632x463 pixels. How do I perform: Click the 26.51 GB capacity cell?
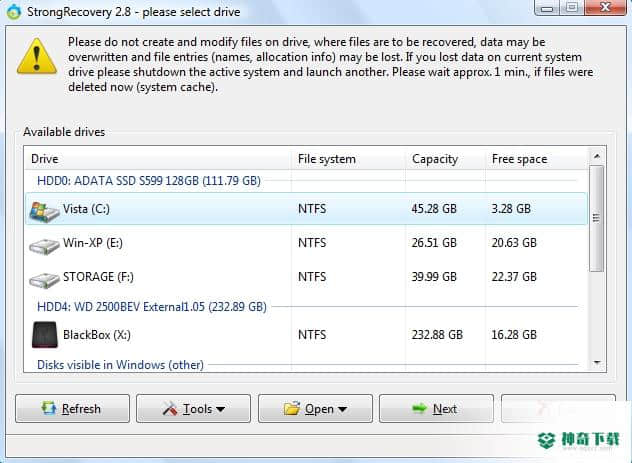(x=434, y=243)
